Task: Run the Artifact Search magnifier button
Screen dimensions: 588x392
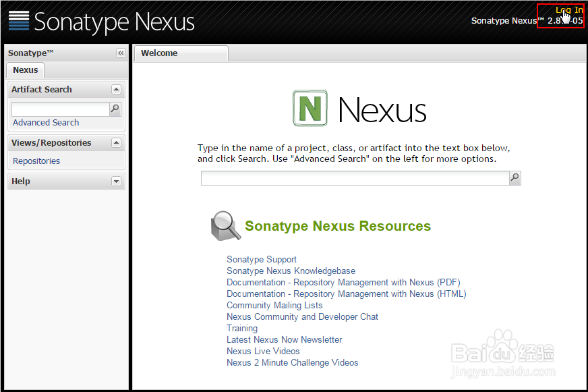Action: coord(115,109)
